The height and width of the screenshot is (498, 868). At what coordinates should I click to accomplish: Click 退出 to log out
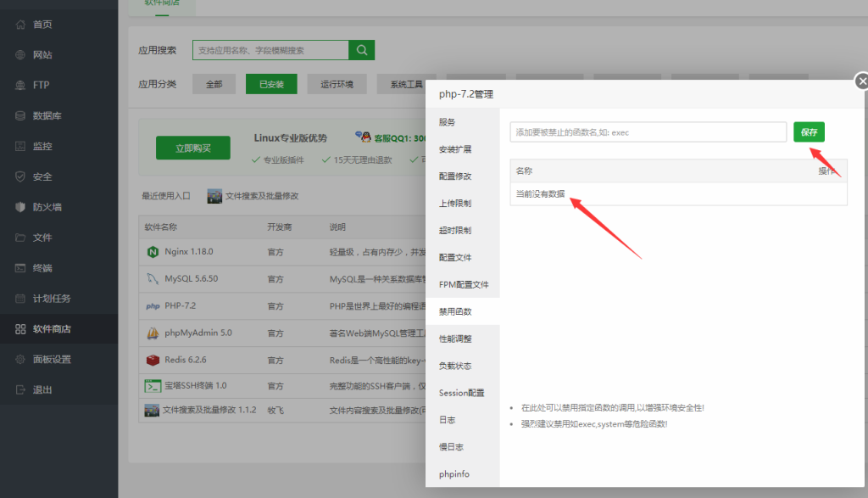pyautogui.click(x=37, y=388)
